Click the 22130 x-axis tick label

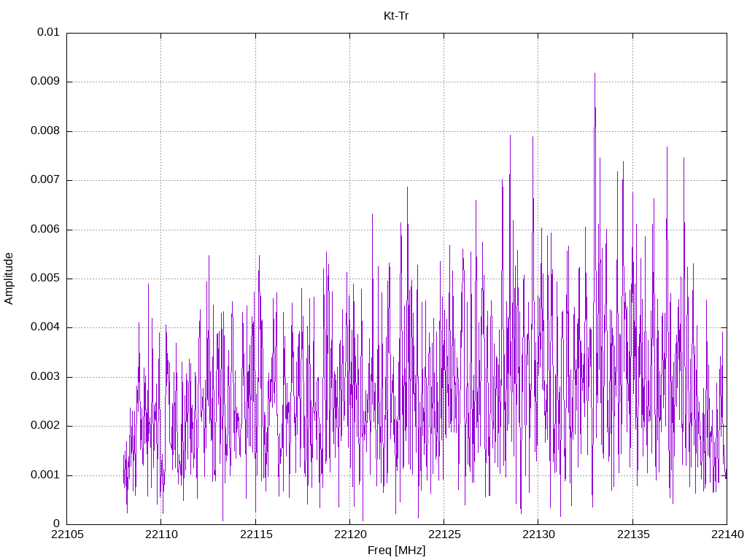[538, 534]
